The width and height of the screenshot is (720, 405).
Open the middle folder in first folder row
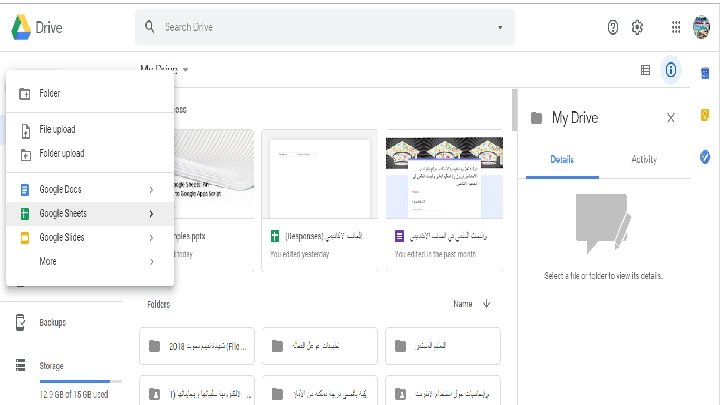pyautogui.click(x=320, y=346)
